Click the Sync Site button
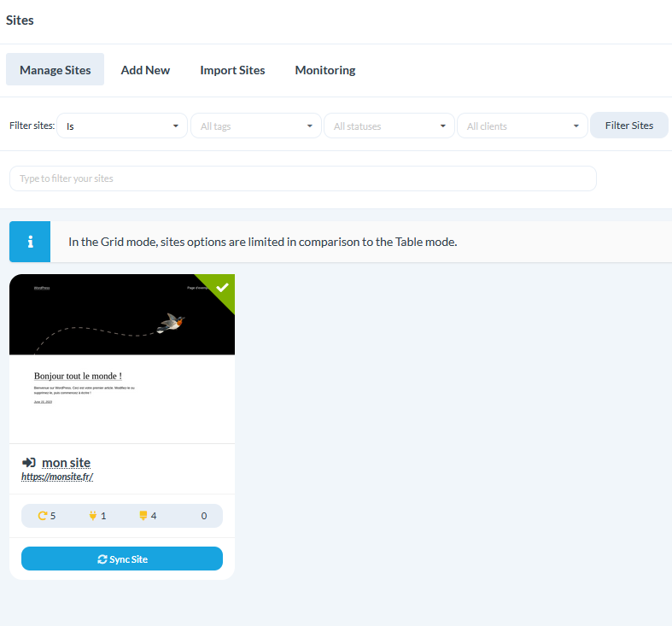 pyautogui.click(x=122, y=559)
